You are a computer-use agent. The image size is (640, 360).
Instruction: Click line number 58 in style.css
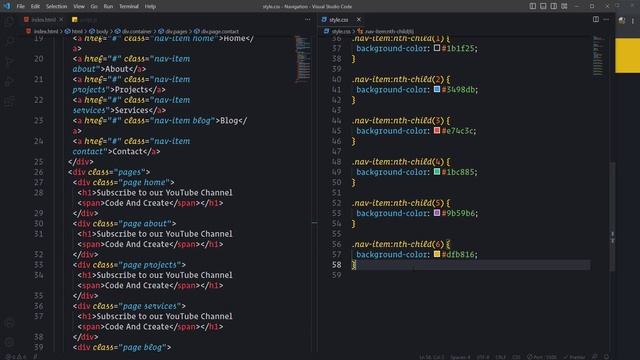click(x=336, y=264)
